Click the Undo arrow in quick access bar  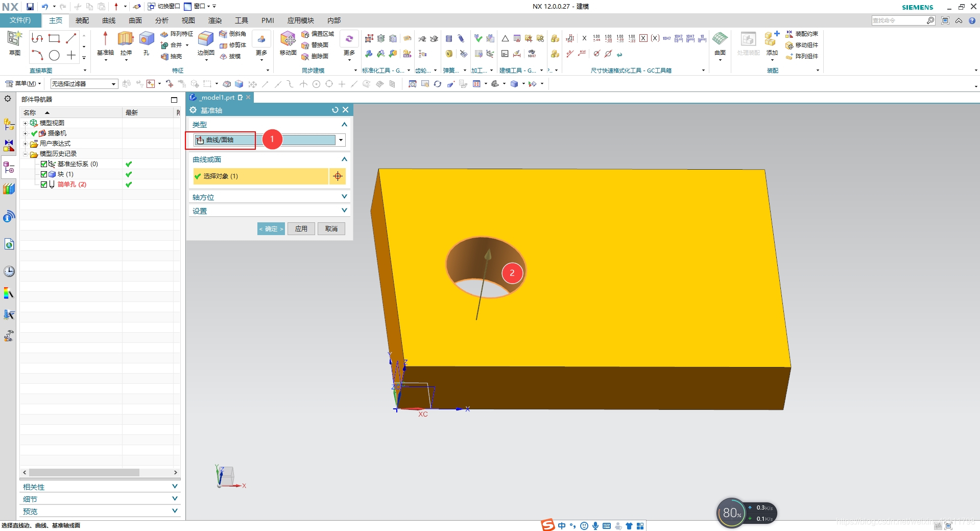(45, 7)
